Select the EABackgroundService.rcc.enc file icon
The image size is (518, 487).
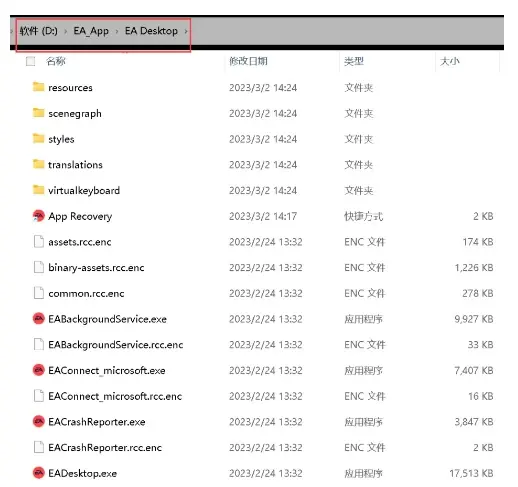[39, 344]
